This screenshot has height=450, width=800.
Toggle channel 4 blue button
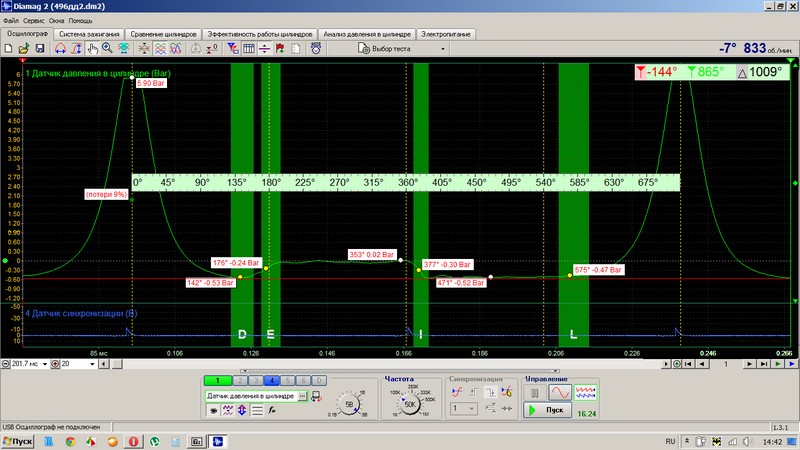(x=272, y=381)
